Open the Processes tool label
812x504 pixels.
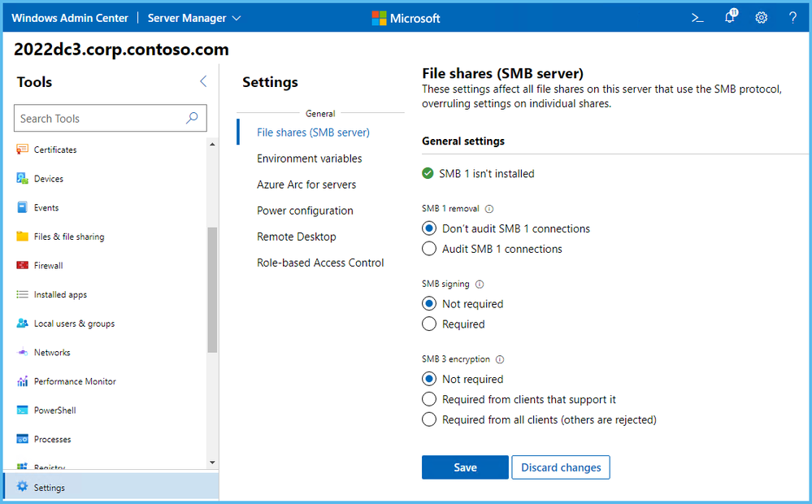tap(52, 439)
